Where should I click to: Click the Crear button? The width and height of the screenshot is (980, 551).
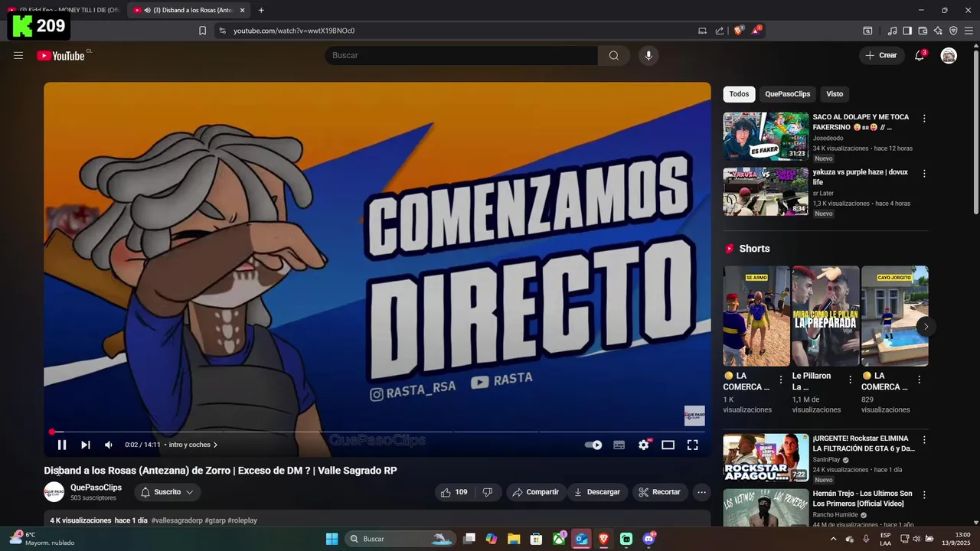click(x=881, y=55)
